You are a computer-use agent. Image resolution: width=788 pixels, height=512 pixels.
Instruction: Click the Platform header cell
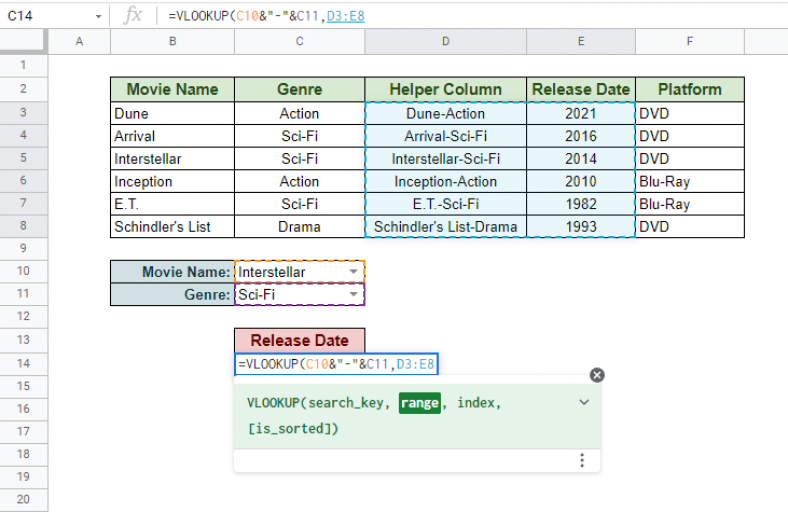coord(690,89)
